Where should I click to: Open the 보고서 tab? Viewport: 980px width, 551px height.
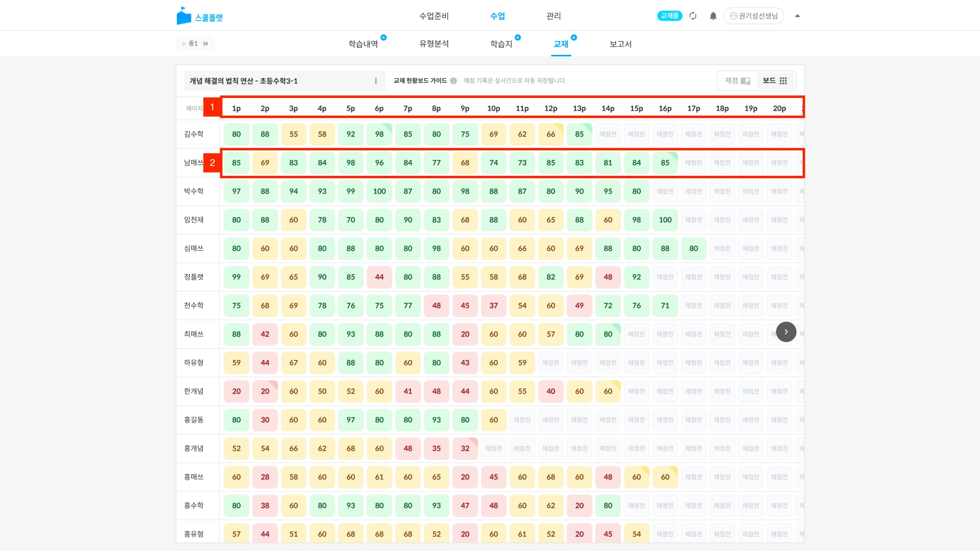click(x=620, y=44)
